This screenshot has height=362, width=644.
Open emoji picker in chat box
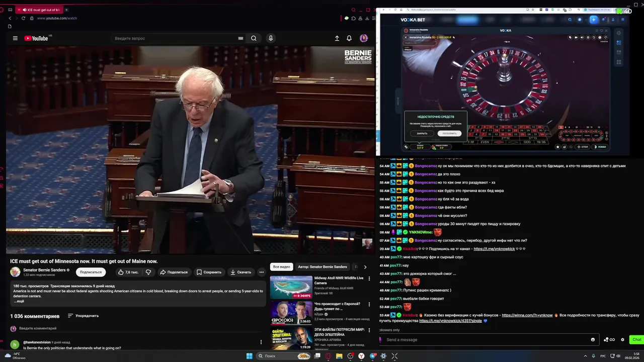593,339
